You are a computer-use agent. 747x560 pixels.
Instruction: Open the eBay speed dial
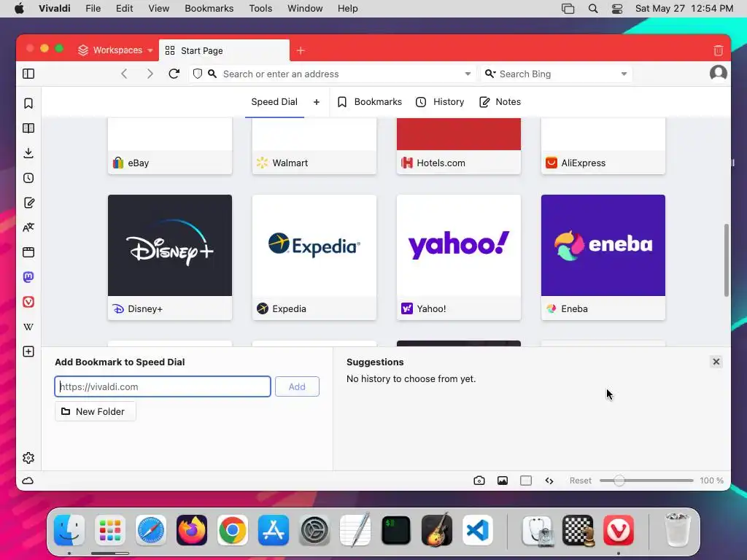170,146
